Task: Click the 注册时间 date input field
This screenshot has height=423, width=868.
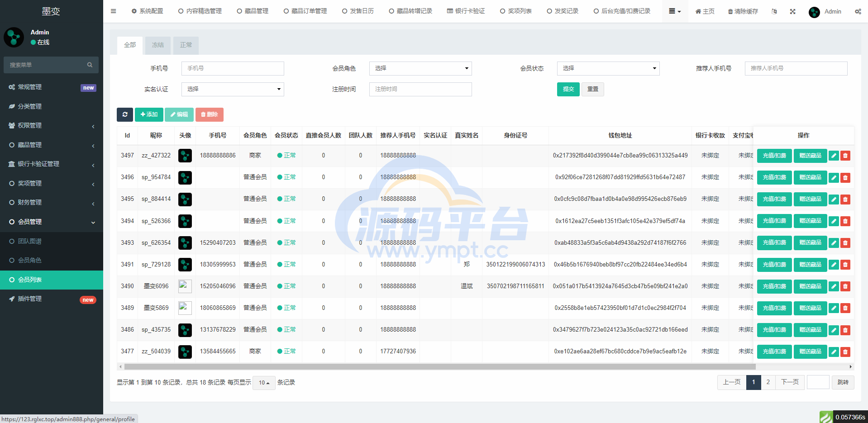Action: pyautogui.click(x=420, y=89)
